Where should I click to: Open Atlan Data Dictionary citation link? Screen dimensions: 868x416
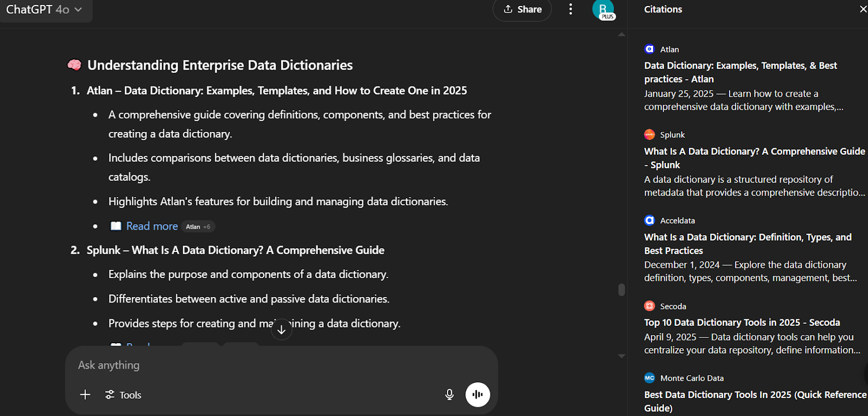(x=741, y=72)
